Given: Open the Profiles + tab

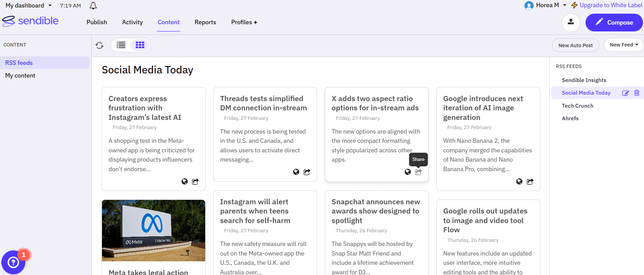Looking at the screenshot, I should coord(244,22).
